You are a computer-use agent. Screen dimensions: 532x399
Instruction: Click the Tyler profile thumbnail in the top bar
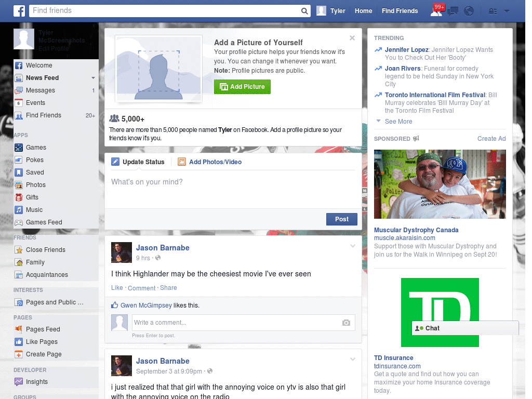tap(321, 11)
